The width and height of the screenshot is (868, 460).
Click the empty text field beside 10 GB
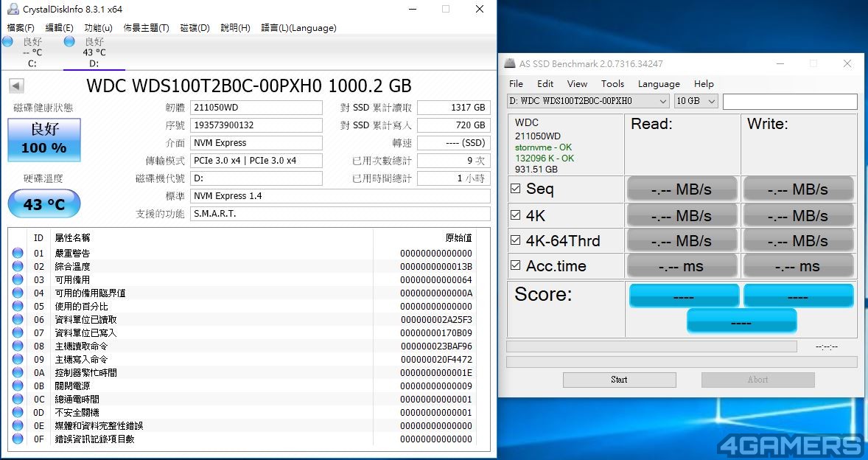790,101
